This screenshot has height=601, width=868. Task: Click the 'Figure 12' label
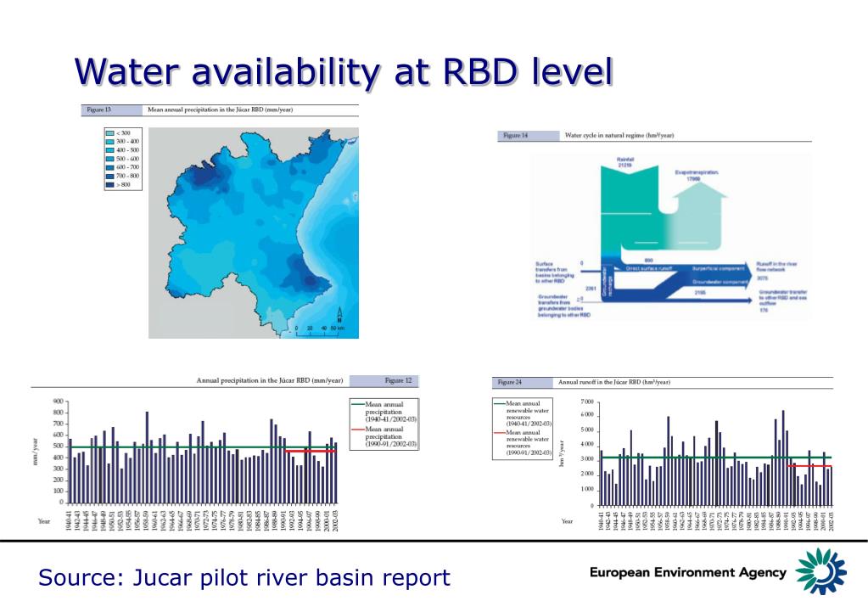click(x=398, y=380)
